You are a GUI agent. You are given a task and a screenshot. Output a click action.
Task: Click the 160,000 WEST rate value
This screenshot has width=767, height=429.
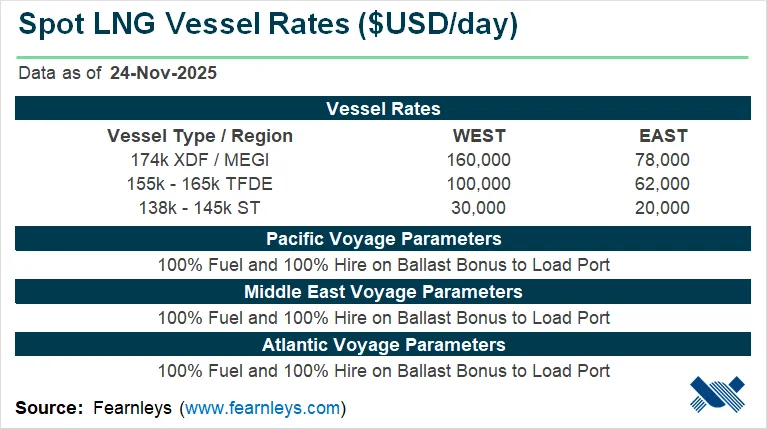(x=478, y=160)
